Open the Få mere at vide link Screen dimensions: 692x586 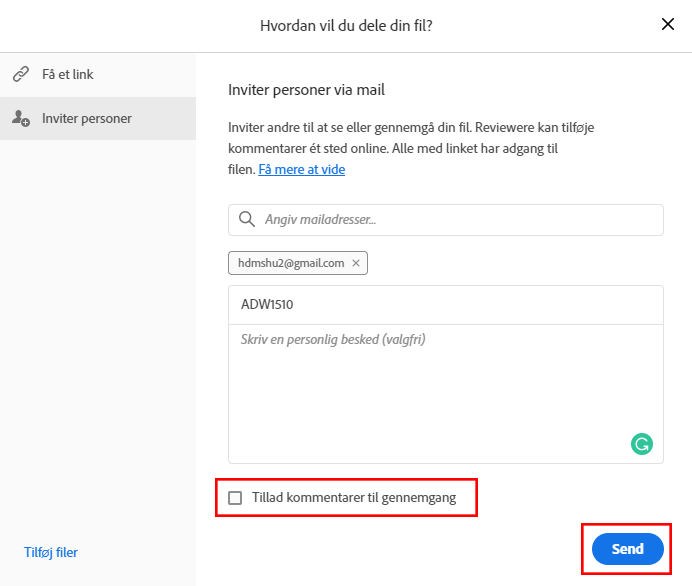click(301, 169)
